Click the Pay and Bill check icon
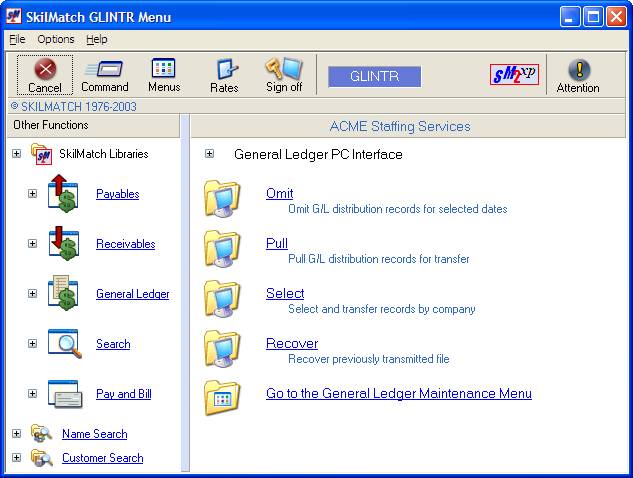Screen dimensions: 633x478 coord(65,394)
